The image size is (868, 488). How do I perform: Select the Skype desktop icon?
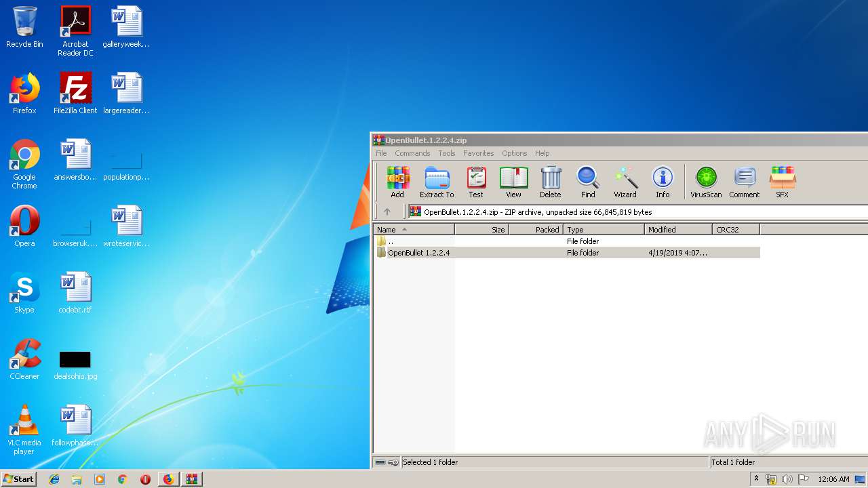24,293
